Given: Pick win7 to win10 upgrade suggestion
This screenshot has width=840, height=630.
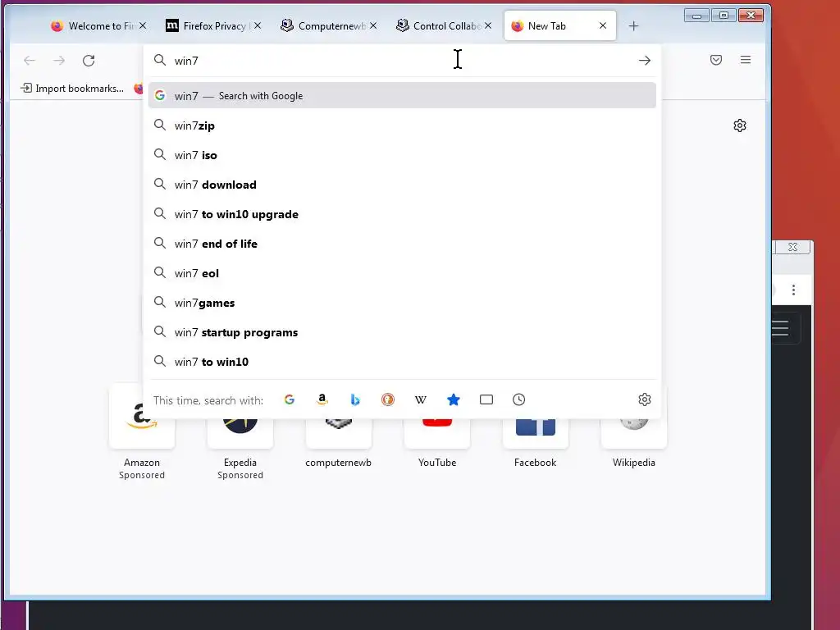Looking at the screenshot, I should click(x=402, y=214).
